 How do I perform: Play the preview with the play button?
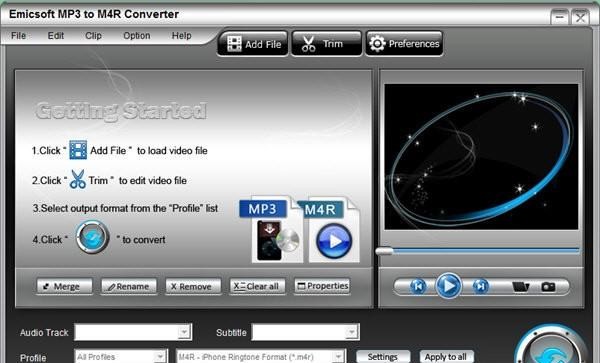click(448, 286)
